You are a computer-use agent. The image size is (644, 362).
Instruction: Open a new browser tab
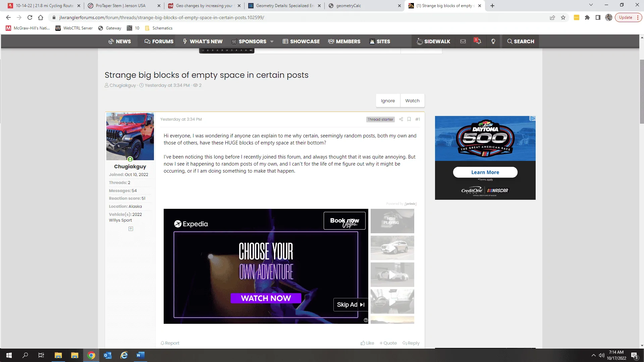[492, 6]
